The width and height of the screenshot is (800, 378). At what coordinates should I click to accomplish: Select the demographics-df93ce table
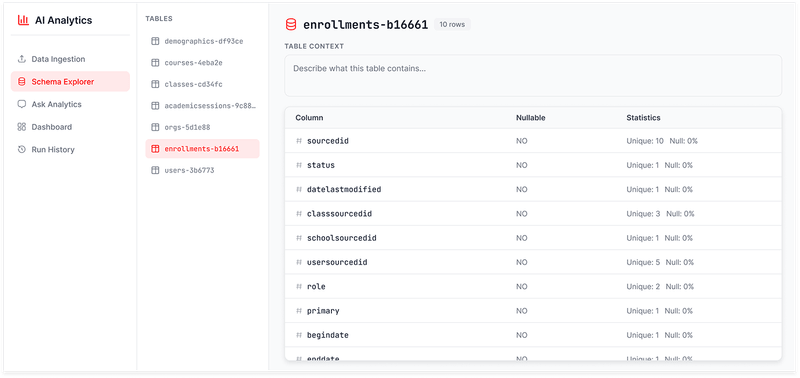[x=203, y=41]
